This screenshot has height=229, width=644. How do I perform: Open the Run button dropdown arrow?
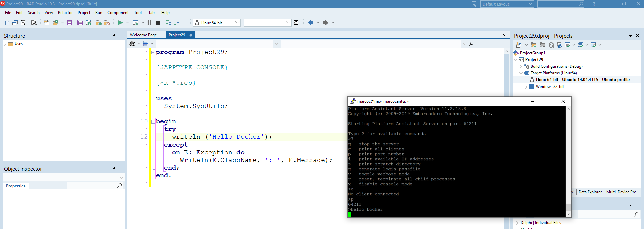(x=127, y=23)
